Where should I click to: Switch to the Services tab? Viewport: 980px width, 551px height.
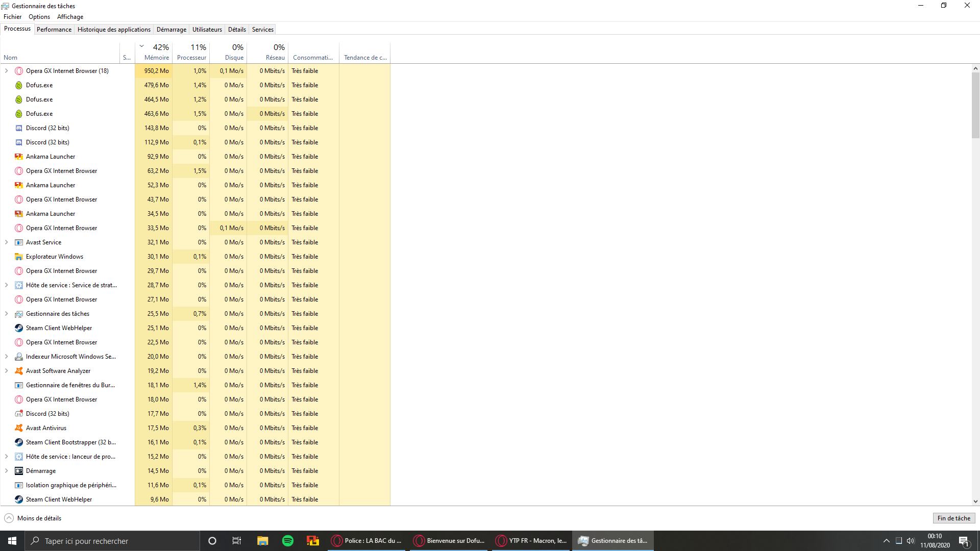tap(262, 30)
